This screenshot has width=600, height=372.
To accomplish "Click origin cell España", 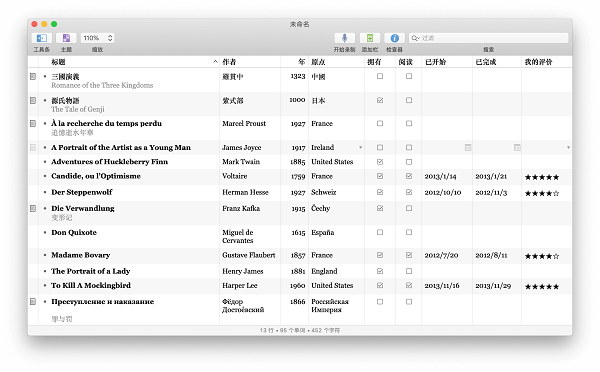I will 323,232.
